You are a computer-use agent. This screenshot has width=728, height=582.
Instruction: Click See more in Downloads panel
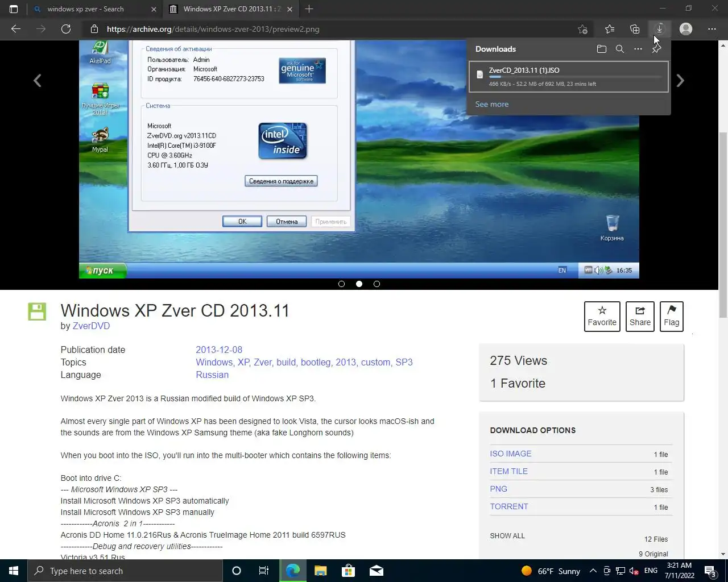[492, 104]
